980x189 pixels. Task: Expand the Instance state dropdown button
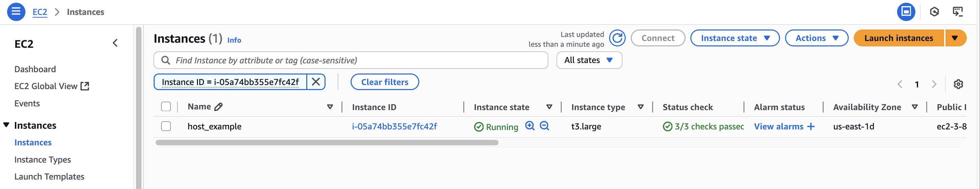(735, 38)
